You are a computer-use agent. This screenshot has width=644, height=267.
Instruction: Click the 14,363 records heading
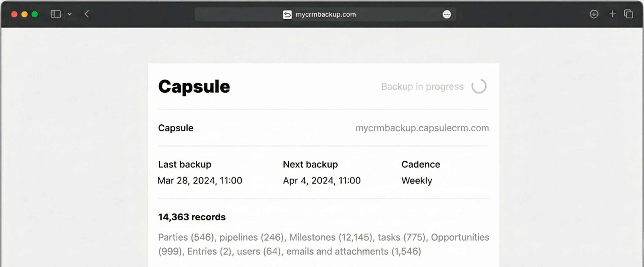pos(192,217)
